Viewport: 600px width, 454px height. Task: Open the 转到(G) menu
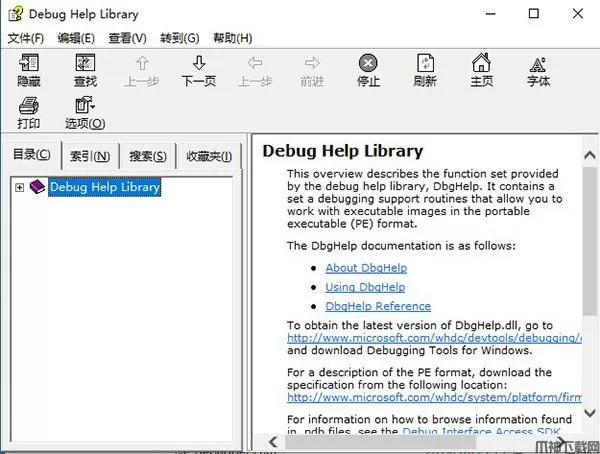[179, 38]
